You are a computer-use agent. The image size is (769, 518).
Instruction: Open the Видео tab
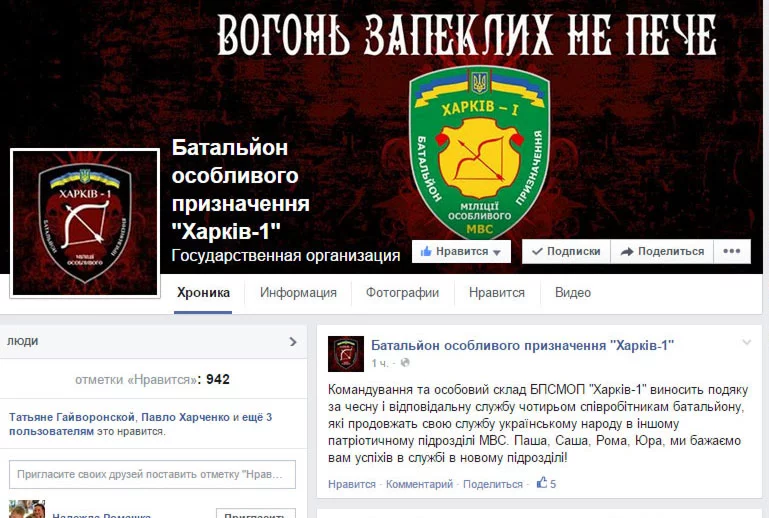[573, 293]
